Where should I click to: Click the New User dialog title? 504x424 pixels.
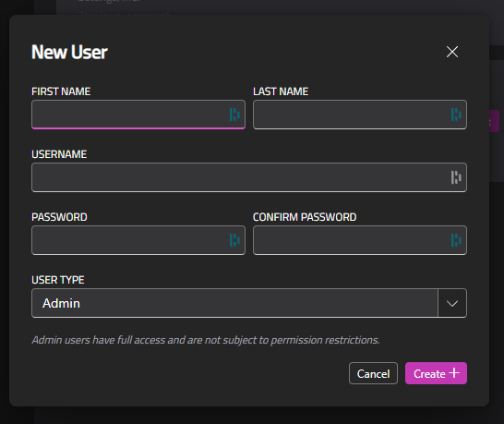click(69, 52)
